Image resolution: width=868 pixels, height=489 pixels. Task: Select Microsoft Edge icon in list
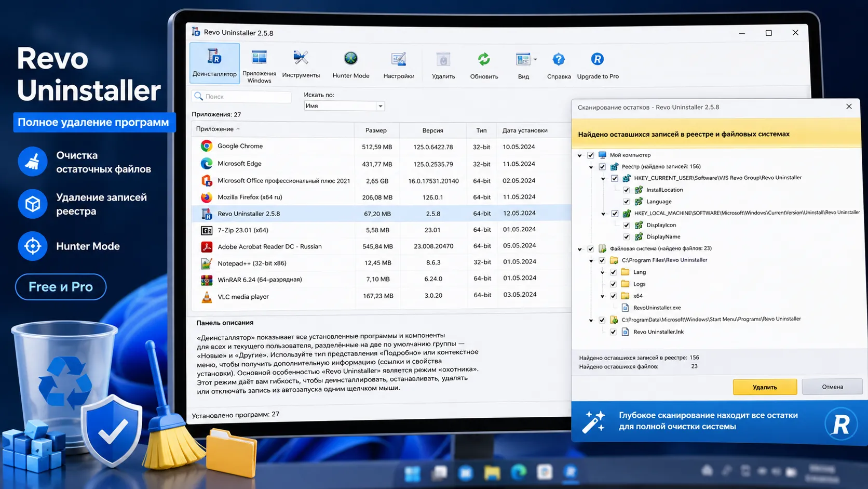click(x=207, y=163)
